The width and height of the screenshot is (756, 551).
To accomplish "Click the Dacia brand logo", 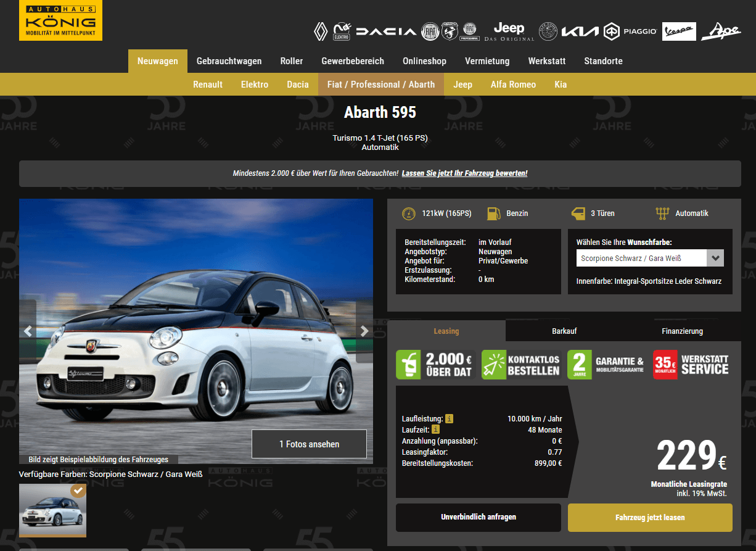I will 386,31.
